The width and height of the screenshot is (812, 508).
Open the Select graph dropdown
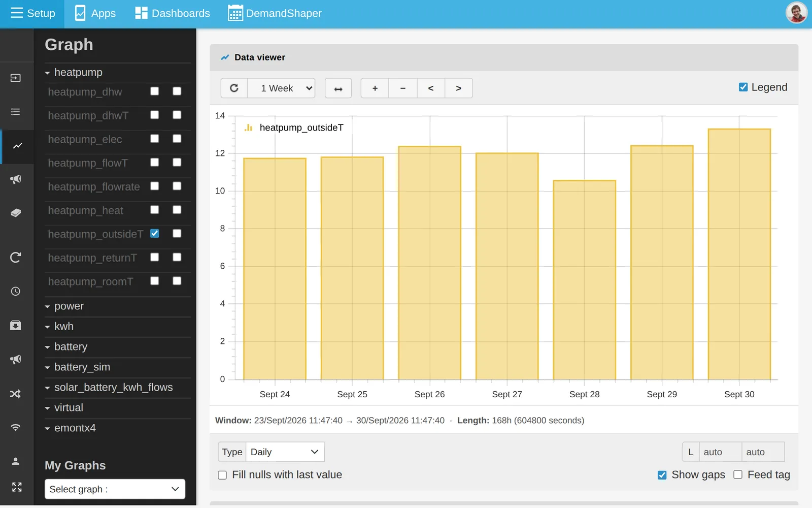pos(115,489)
